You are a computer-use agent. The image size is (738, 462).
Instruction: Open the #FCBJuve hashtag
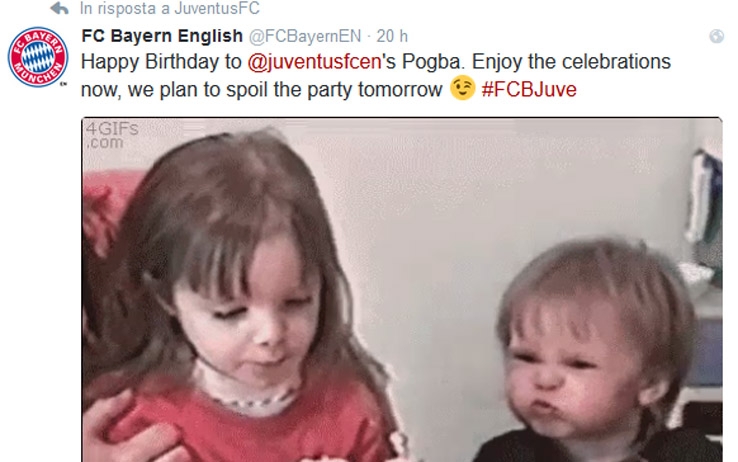[529, 89]
